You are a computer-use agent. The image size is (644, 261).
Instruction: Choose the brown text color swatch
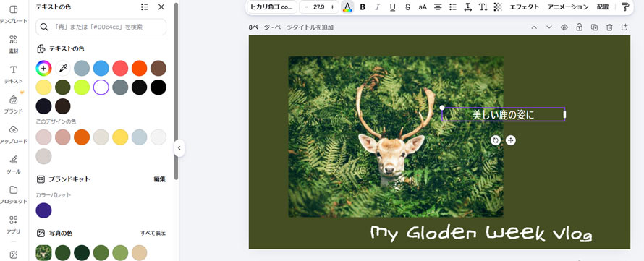[158, 68]
